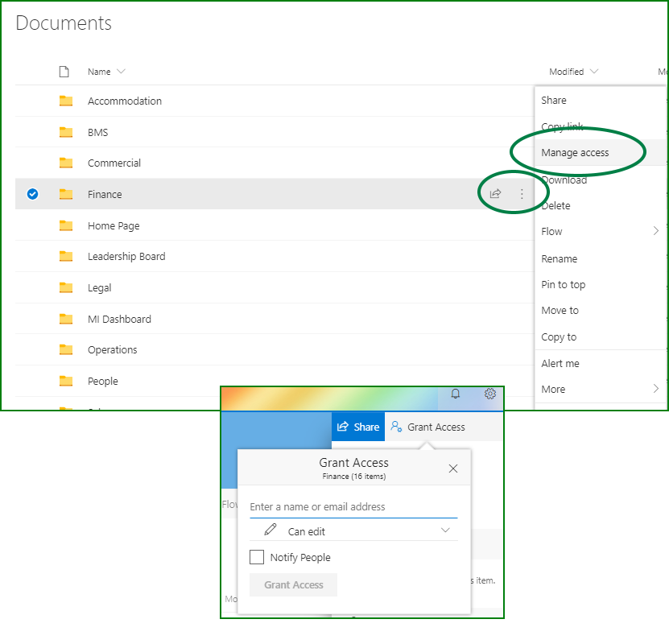
Task: Open the Legal folder name
Action: pyautogui.click(x=99, y=288)
